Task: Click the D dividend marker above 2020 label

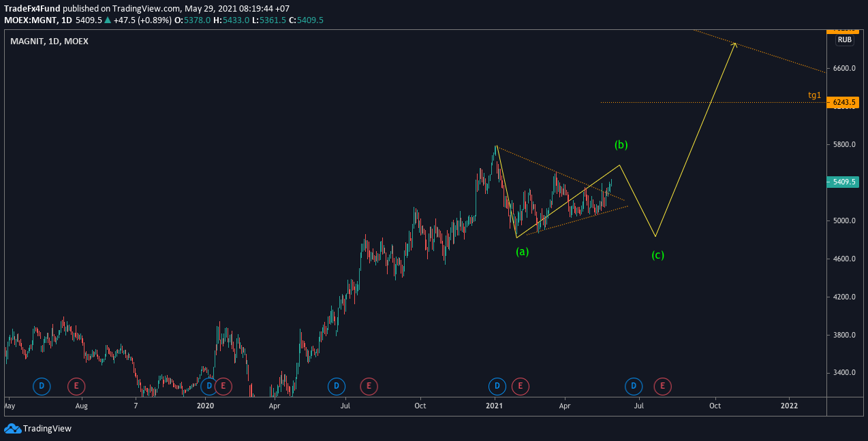Action: (209, 387)
